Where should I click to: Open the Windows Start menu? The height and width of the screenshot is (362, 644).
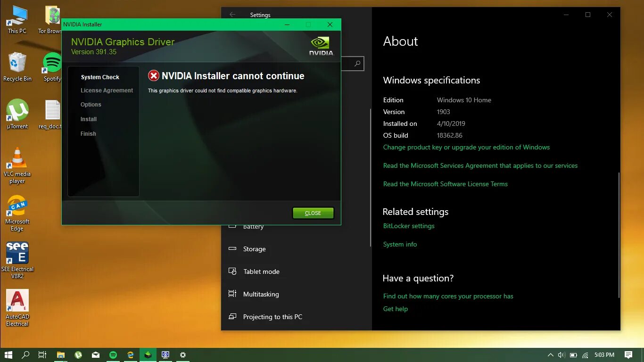point(8,355)
